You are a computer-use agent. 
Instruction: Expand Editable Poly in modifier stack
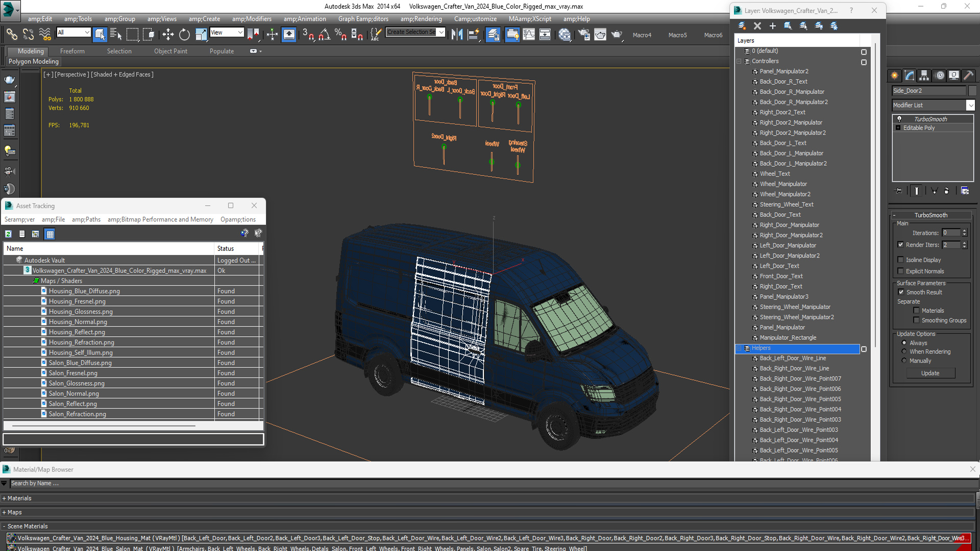pyautogui.click(x=898, y=128)
